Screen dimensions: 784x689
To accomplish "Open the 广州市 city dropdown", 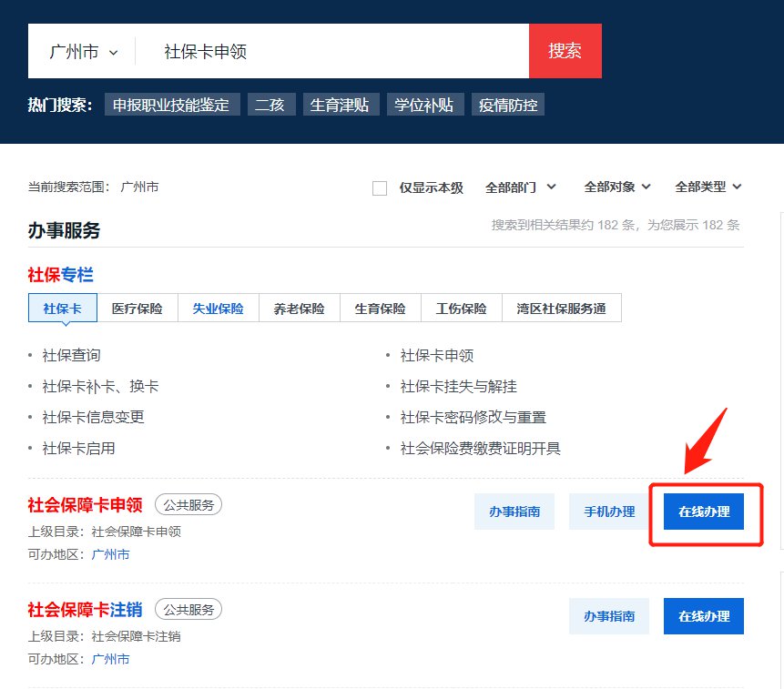I will pyautogui.click(x=84, y=52).
